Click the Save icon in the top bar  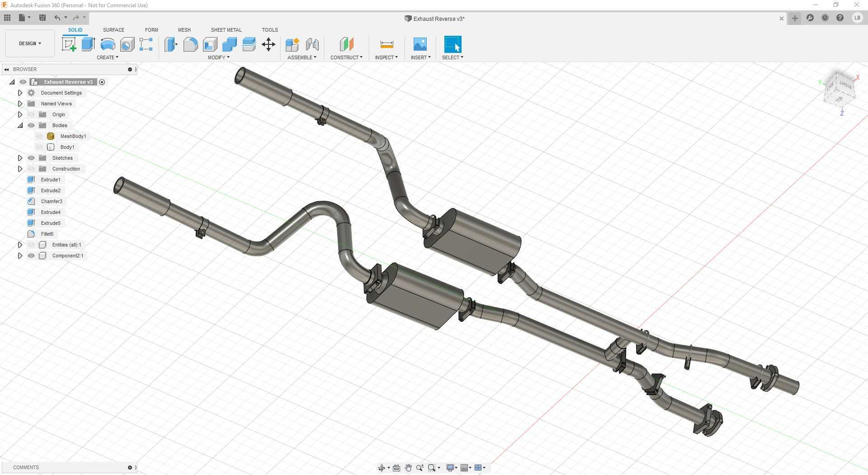(x=42, y=18)
